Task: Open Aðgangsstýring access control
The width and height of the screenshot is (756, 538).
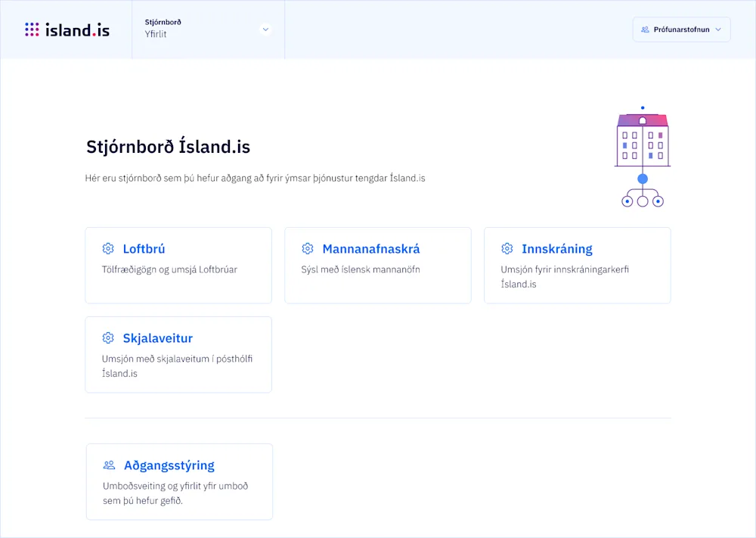Action: pos(169,465)
